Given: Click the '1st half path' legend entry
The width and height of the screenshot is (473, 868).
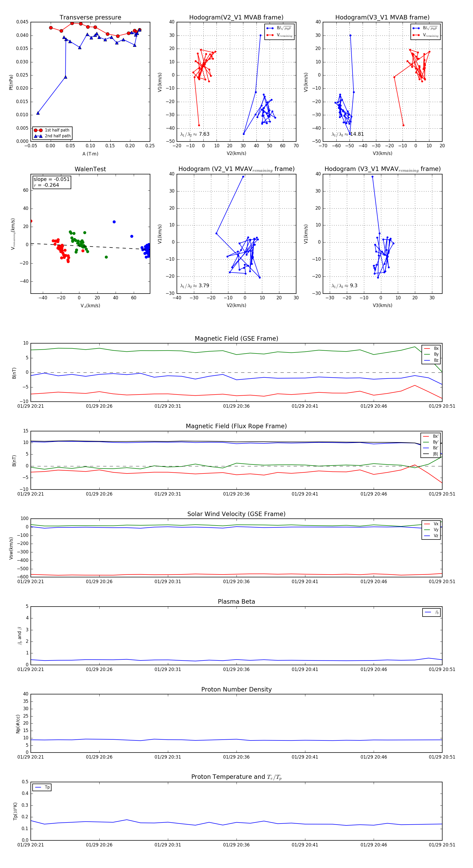Looking at the screenshot, I should [52, 130].
